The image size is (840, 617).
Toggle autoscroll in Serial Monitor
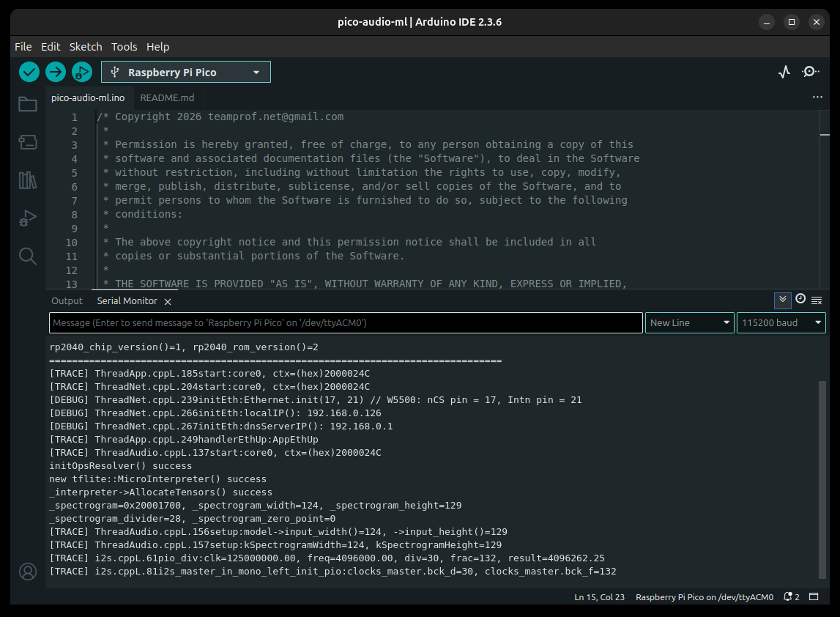point(783,300)
